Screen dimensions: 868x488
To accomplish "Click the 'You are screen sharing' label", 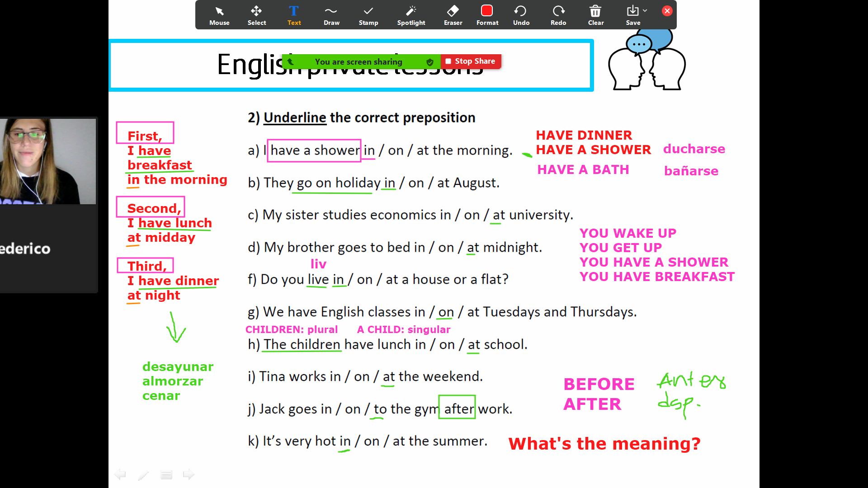I will tap(359, 61).
